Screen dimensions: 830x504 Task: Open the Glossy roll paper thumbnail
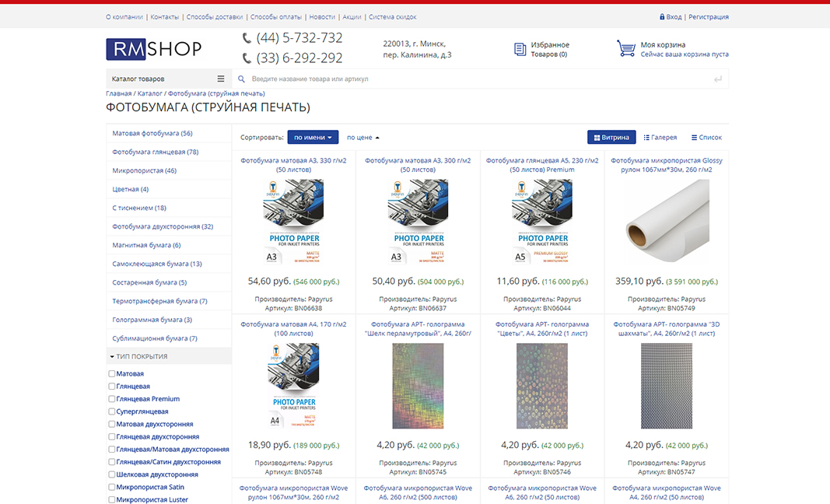point(667,222)
